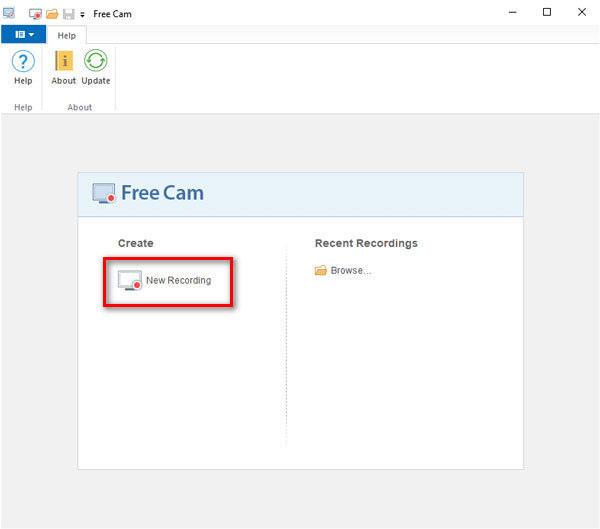The image size is (600, 529).
Task: Minimize the Free Cam window
Action: 513,13
